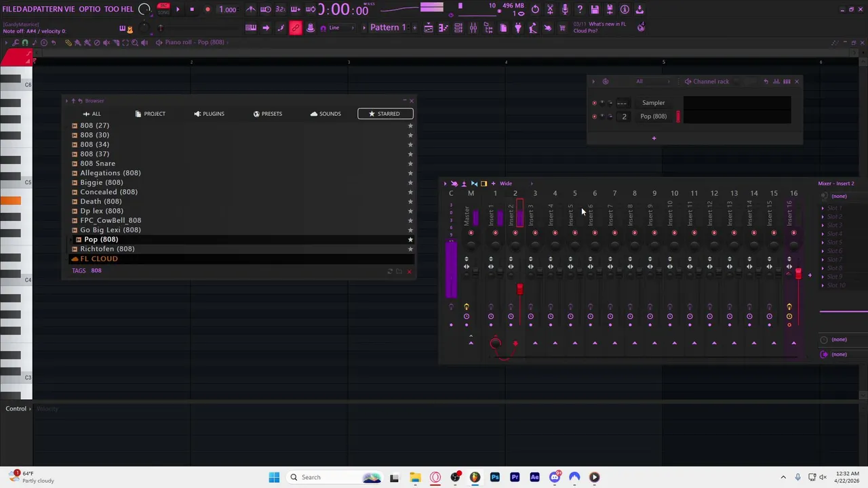The width and height of the screenshot is (868, 488).
Task: Toggle star on Richtofen (808) row
Action: [x=410, y=249]
